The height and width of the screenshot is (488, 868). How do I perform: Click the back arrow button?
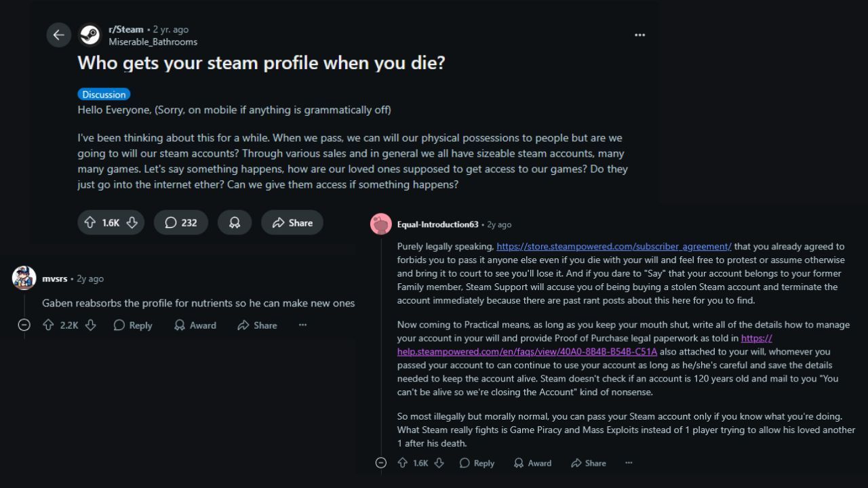click(59, 35)
